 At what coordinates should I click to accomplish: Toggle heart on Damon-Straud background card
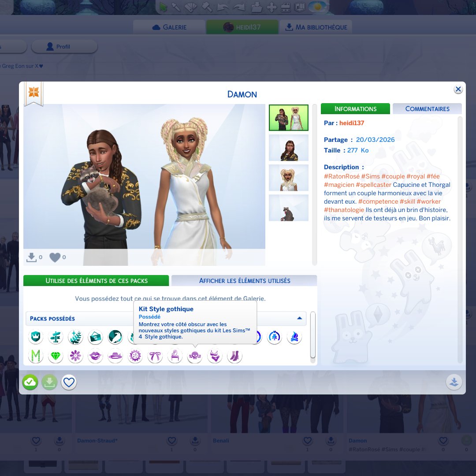click(x=172, y=440)
